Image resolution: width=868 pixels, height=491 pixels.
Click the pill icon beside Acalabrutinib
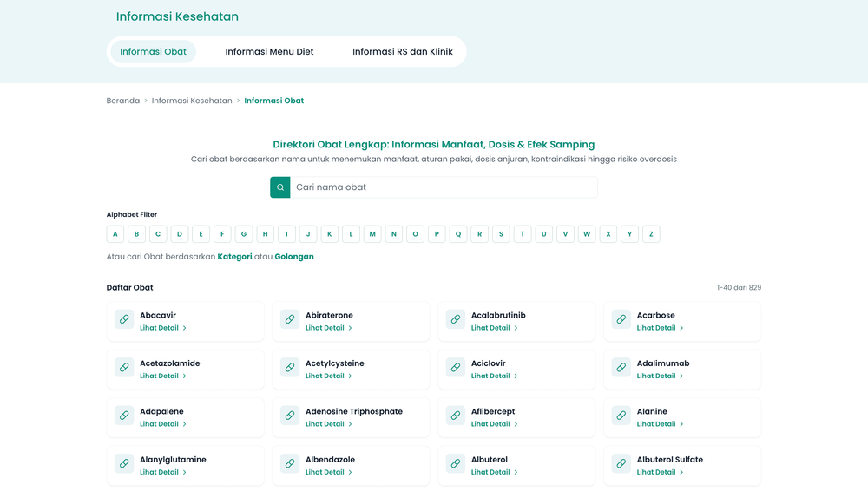coord(455,319)
